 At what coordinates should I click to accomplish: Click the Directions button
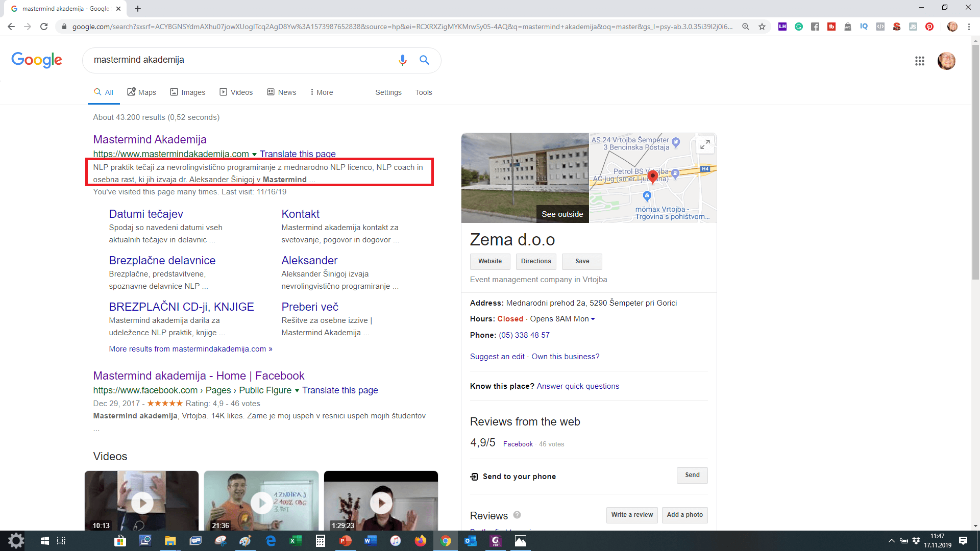[536, 261]
